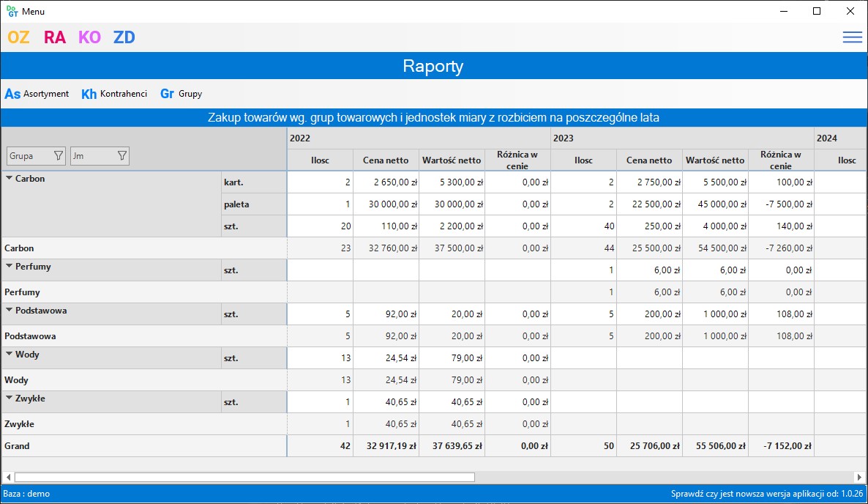
Task: Collapse the Zwykłe group row
Action: [x=9, y=398]
